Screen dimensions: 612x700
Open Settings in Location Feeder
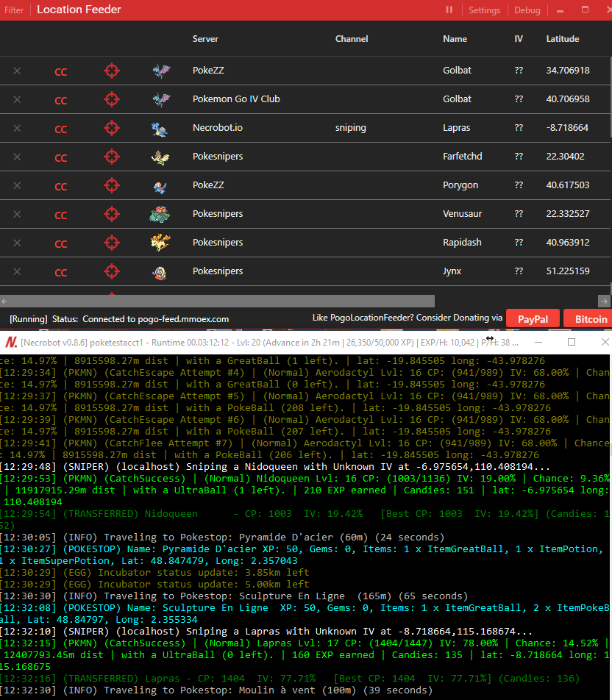tap(484, 10)
